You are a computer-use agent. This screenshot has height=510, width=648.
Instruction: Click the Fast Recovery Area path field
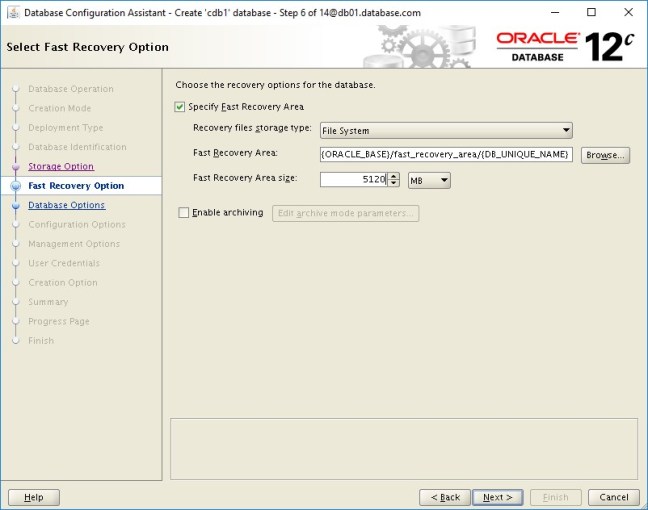click(x=445, y=155)
